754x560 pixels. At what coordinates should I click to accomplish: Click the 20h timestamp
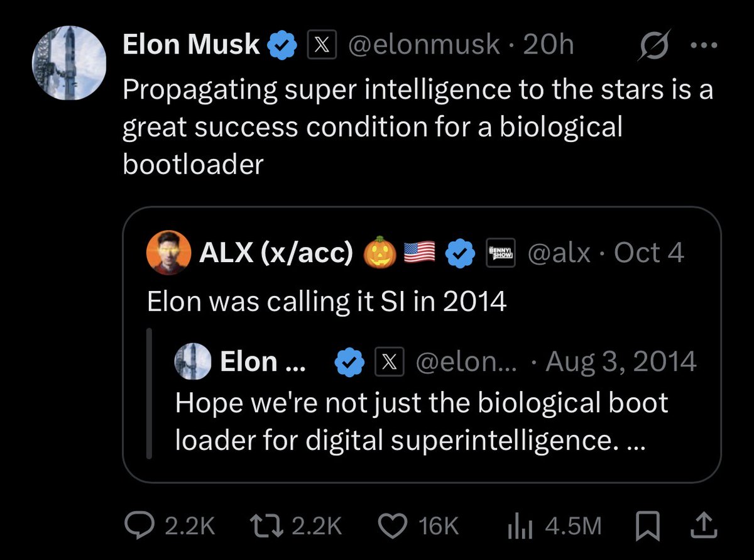[x=548, y=45]
